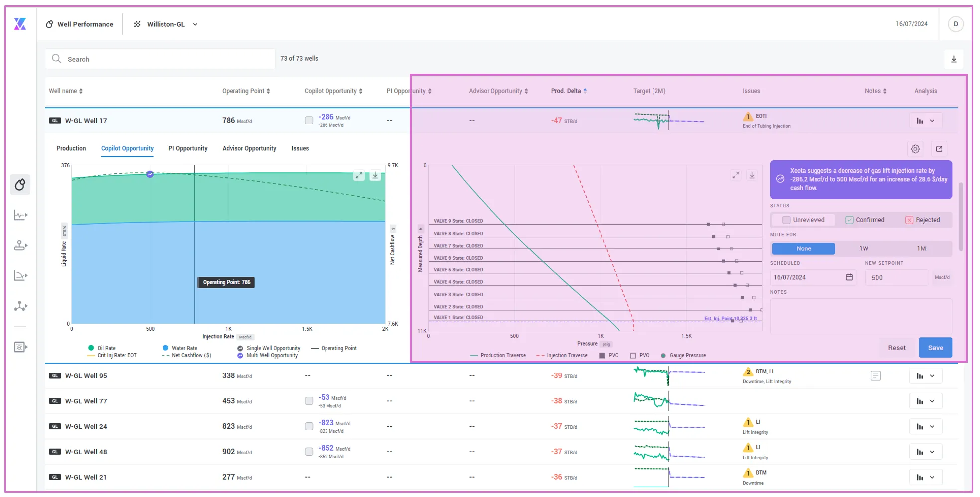Save the setpoint recommendation

pyautogui.click(x=935, y=348)
